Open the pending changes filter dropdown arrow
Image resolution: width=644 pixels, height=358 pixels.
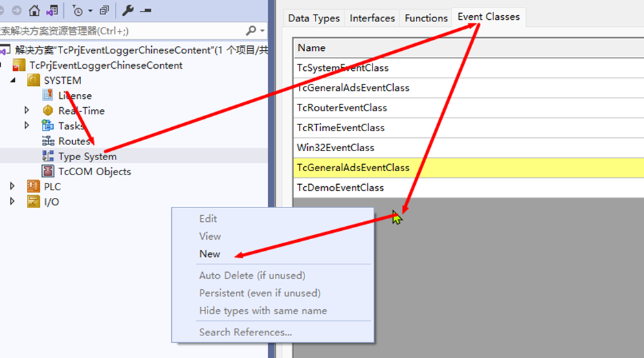pyautogui.click(x=90, y=11)
